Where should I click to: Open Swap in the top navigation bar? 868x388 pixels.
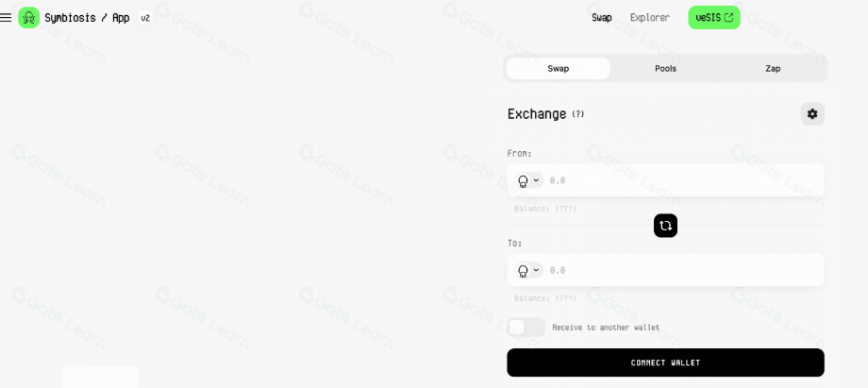click(x=601, y=17)
